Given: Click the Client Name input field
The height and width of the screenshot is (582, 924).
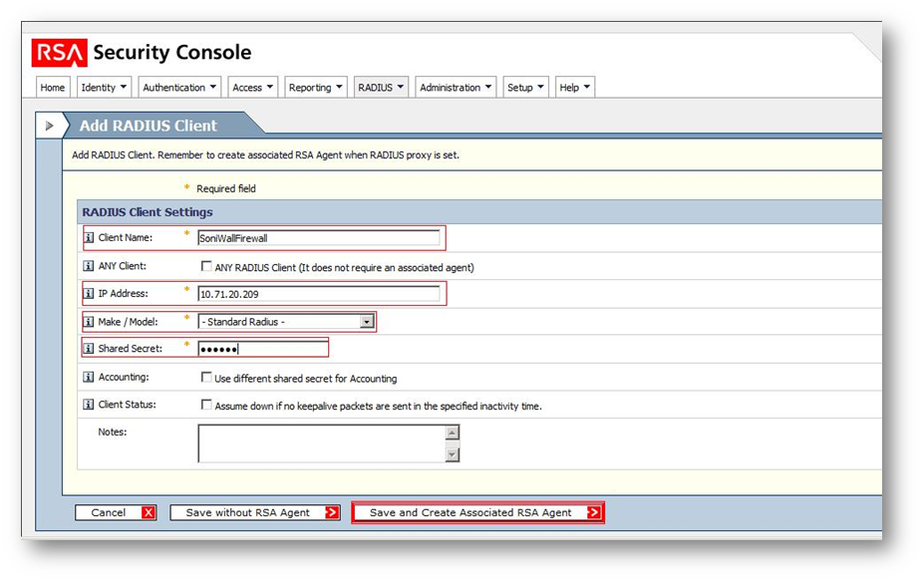Looking at the screenshot, I should pos(319,238).
